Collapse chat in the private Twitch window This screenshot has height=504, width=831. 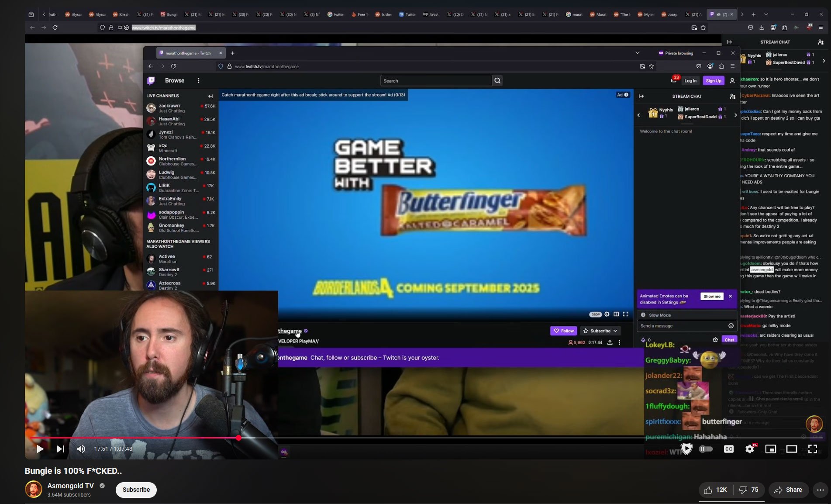pos(641,96)
